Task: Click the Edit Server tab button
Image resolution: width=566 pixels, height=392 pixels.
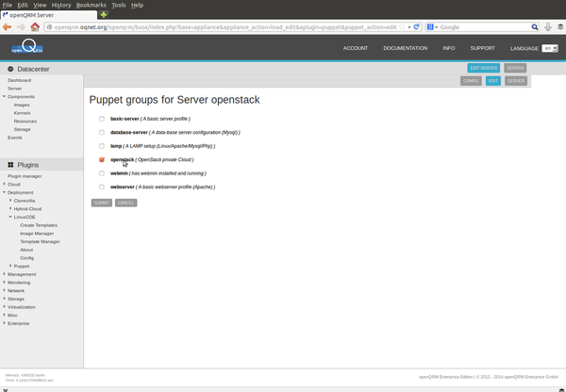Action: click(x=483, y=68)
